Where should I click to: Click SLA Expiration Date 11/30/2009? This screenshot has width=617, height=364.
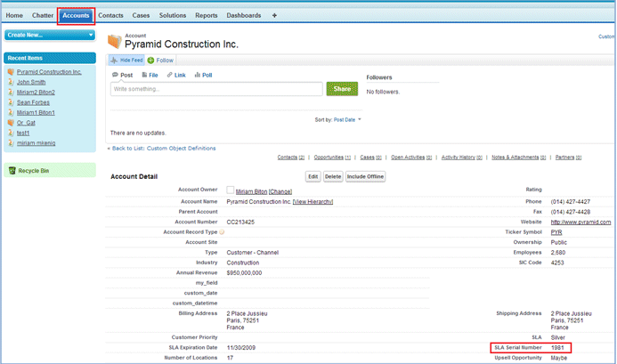tap(240, 348)
